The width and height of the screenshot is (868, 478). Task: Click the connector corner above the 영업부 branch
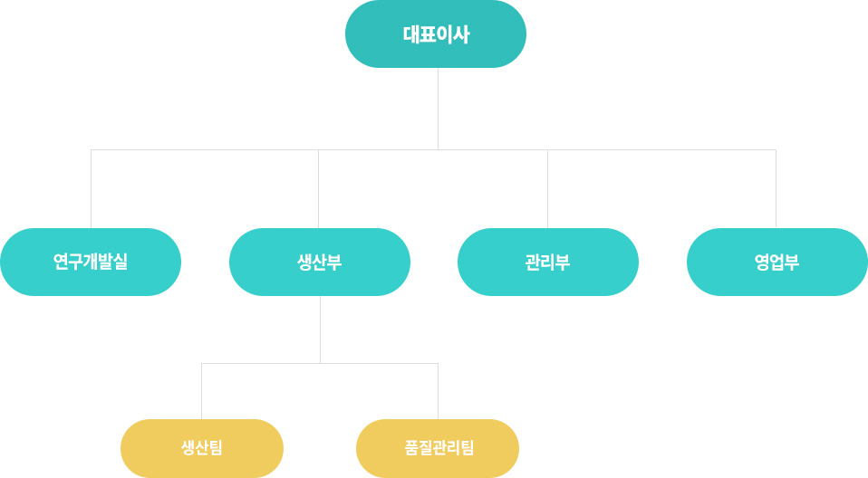point(776,149)
